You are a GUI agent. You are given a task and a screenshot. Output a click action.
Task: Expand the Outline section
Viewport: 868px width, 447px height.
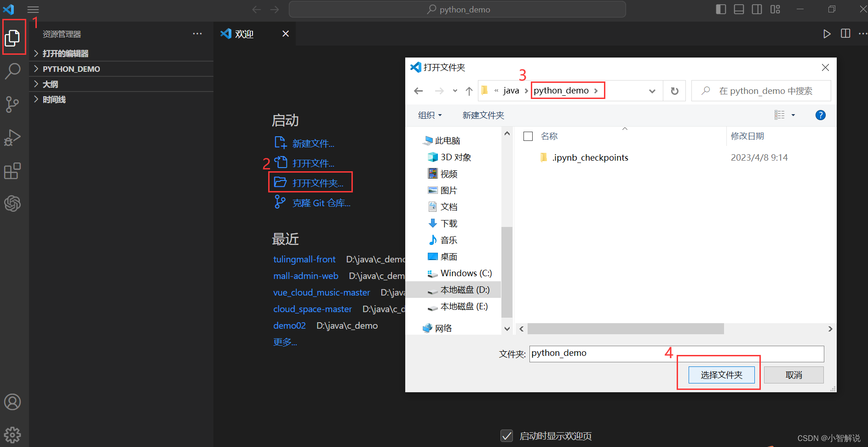point(121,84)
